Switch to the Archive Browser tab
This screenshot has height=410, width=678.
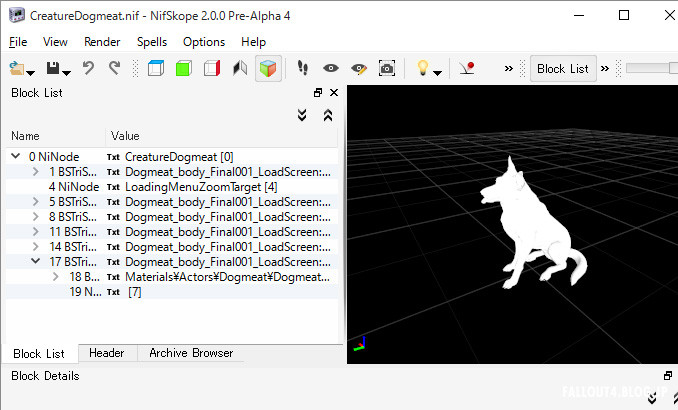(x=191, y=353)
